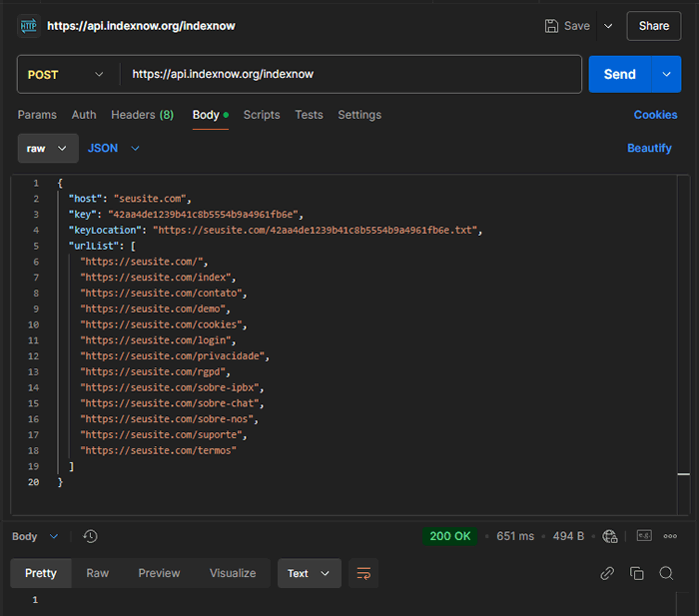Screen dimensions: 699x616
Task: Open the Tests tab
Action: [309, 115]
